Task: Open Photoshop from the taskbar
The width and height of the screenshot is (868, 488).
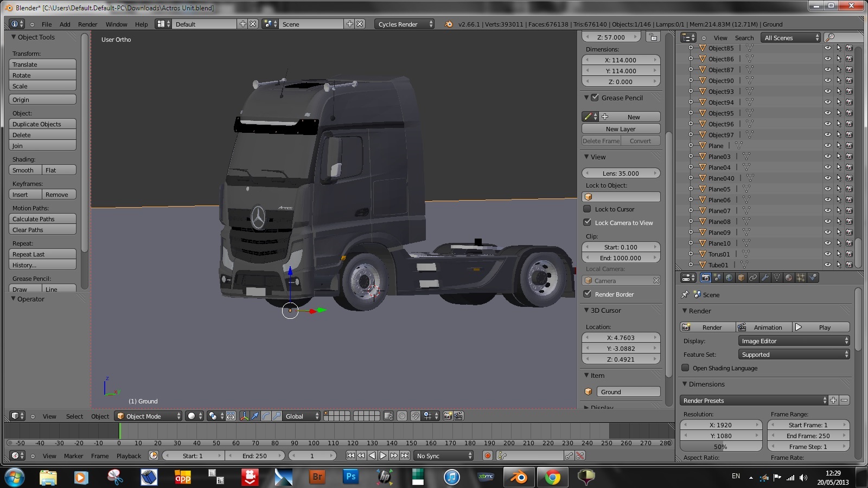Action: (351, 477)
